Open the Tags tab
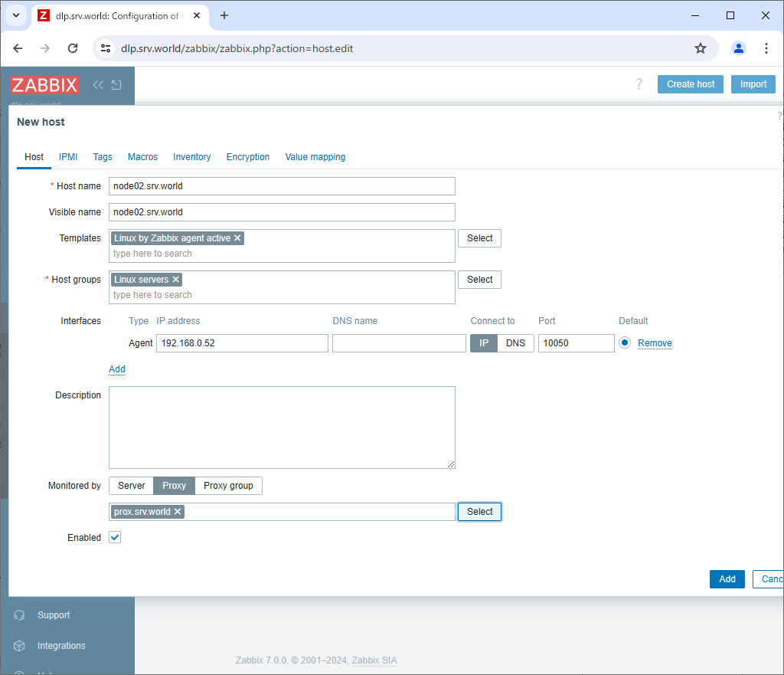 (x=103, y=157)
